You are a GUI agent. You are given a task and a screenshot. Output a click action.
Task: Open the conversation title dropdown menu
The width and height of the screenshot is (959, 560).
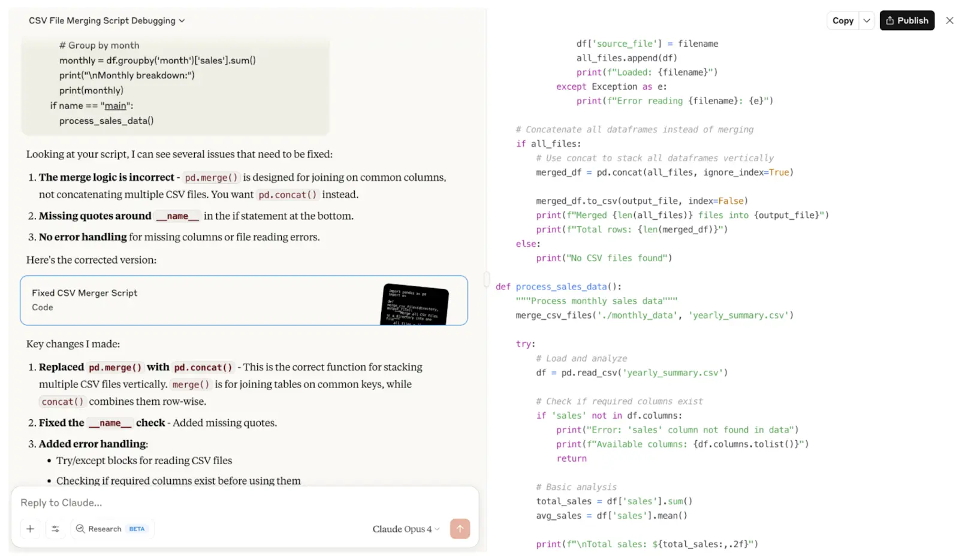pyautogui.click(x=107, y=20)
